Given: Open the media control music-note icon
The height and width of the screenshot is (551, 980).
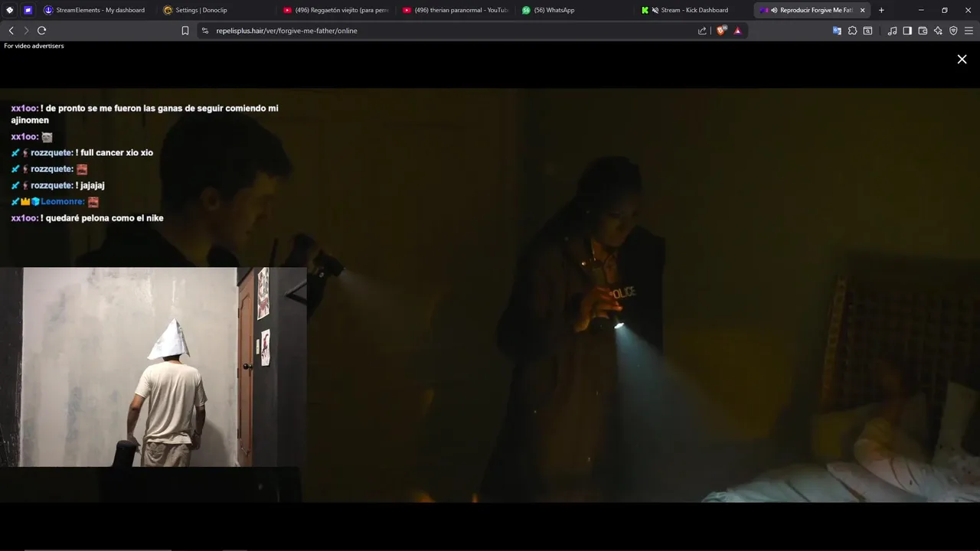Looking at the screenshot, I should coord(892,31).
